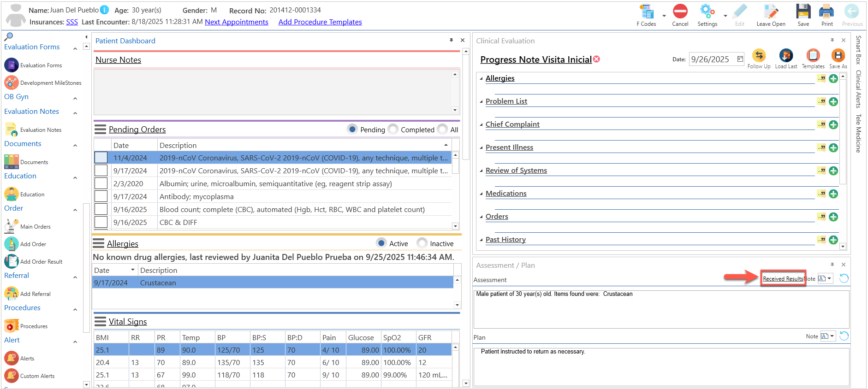Collapse the Medications section triangle
Screen dimensions: 868x389
pyautogui.click(x=482, y=194)
